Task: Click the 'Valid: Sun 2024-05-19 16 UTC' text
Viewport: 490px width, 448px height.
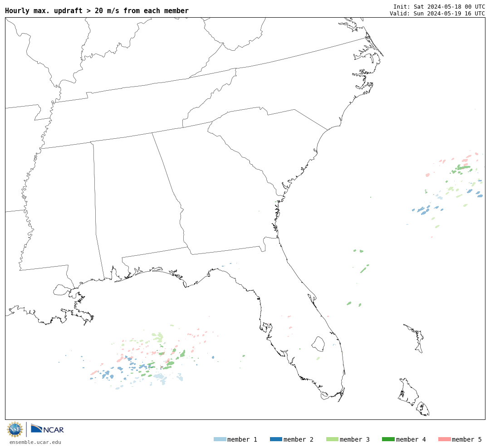Action: (x=437, y=14)
